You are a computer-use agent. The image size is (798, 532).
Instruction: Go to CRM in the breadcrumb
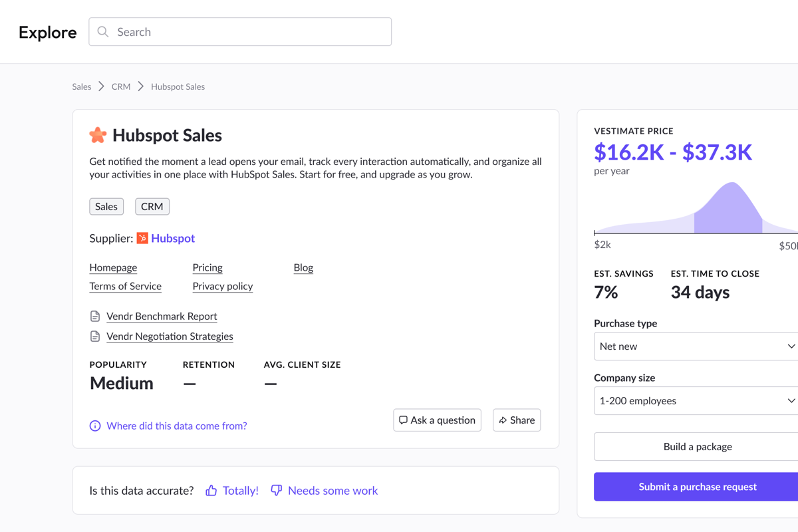coord(121,86)
